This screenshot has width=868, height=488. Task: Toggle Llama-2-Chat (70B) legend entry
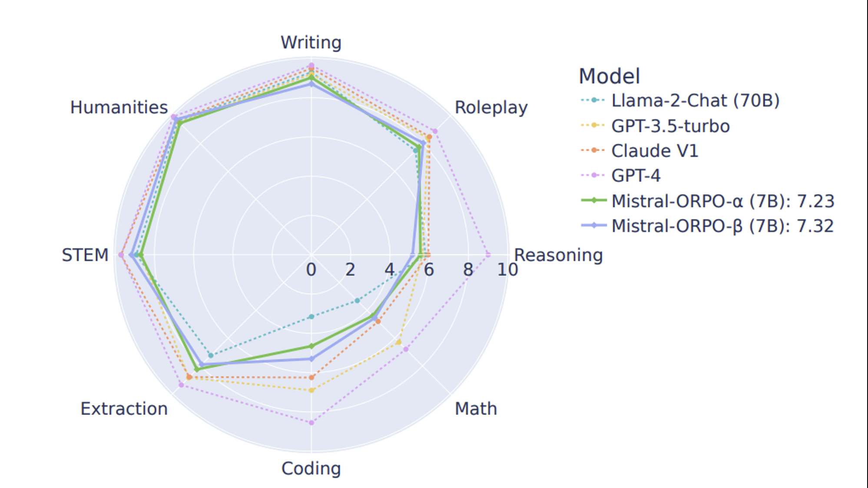point(680,100)
